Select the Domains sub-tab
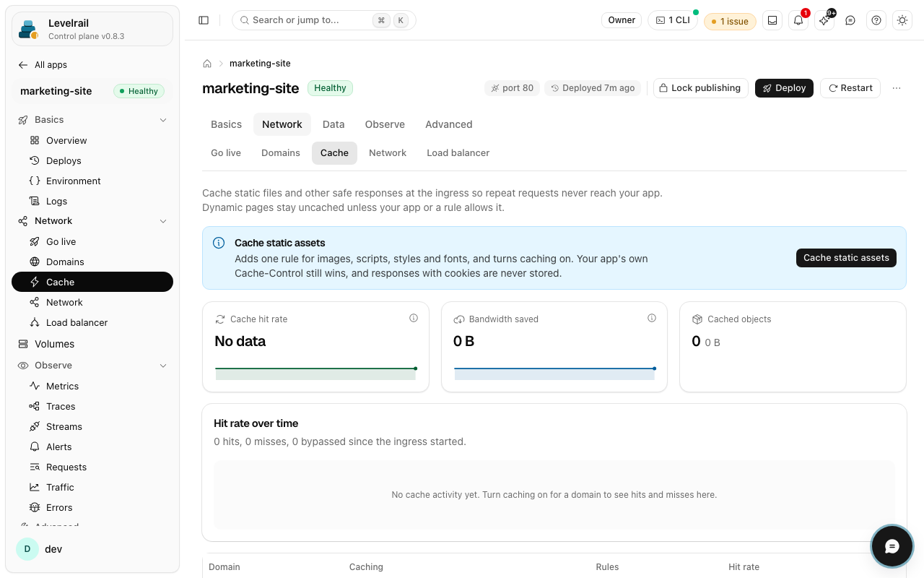The image size is (924, 578). pyautogui.click(x=281, y=153)
